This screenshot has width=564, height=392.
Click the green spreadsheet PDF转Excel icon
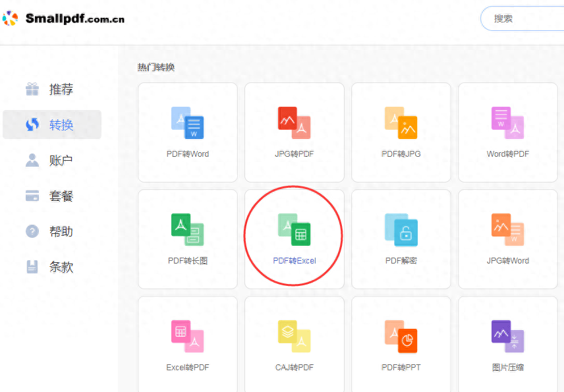coord(295,229)
